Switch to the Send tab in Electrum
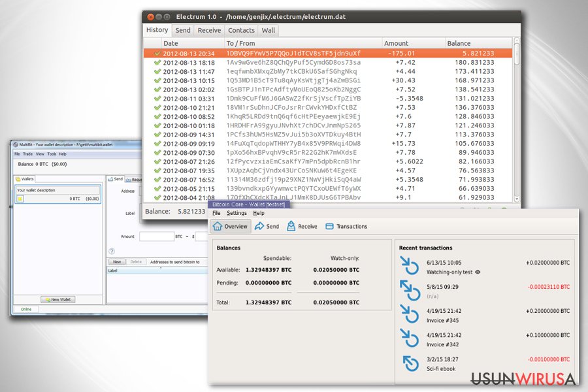588x392 pixels. tap(183, 31)
